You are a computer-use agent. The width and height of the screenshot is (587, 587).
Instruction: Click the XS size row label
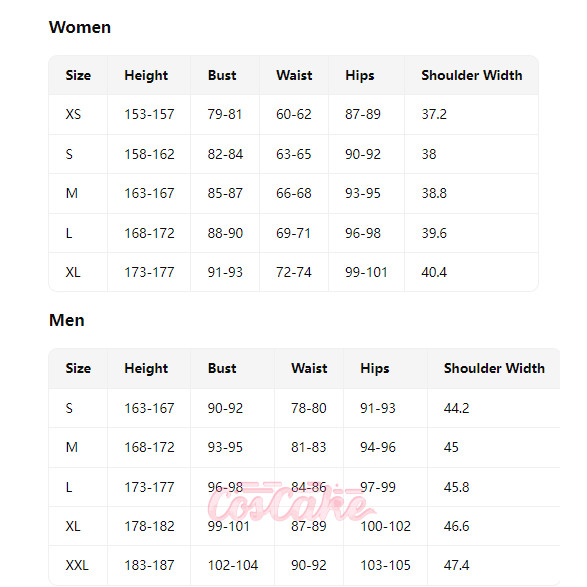73,114
